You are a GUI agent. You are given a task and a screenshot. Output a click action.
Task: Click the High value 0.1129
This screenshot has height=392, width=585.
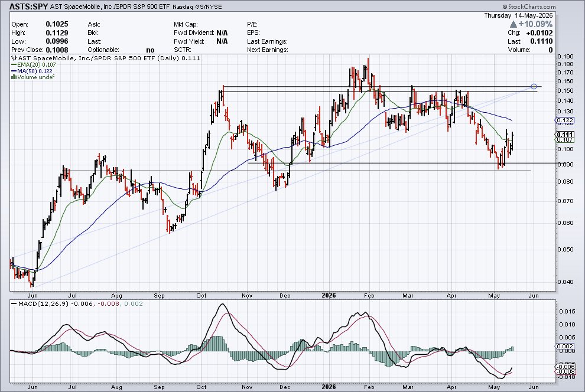pos(57,33)
